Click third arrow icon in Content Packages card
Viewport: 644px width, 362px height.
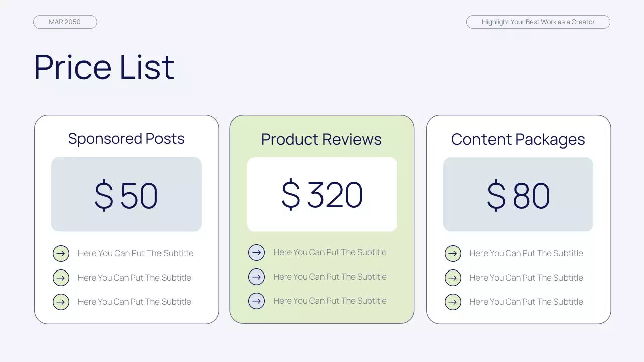coord(453,302)
